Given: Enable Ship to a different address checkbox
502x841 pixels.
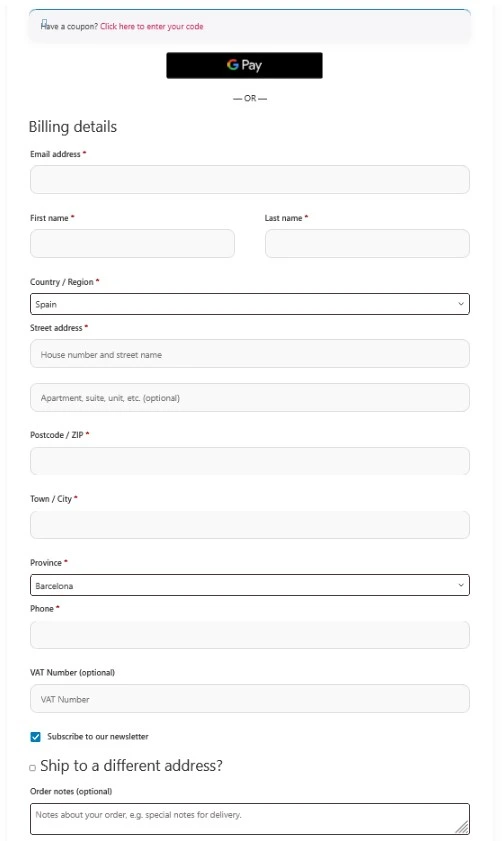Looking at the screenshot, I should pos(33,768).
